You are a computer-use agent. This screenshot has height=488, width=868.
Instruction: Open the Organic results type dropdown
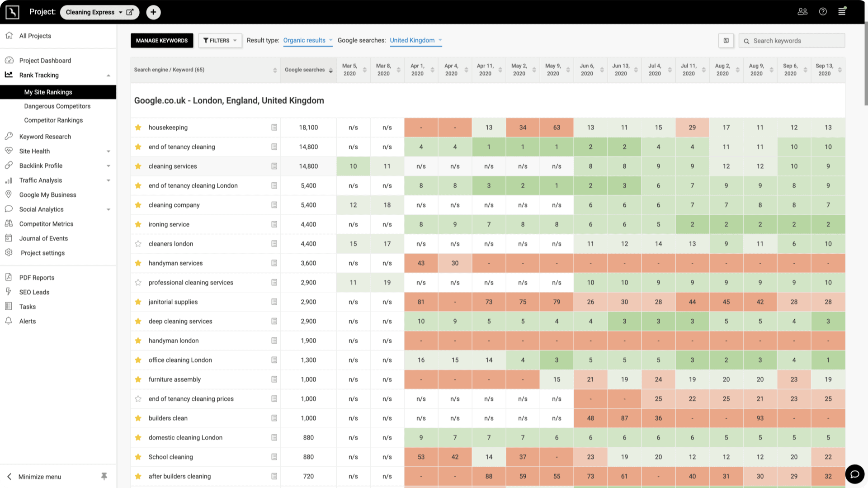click(307, 41)
